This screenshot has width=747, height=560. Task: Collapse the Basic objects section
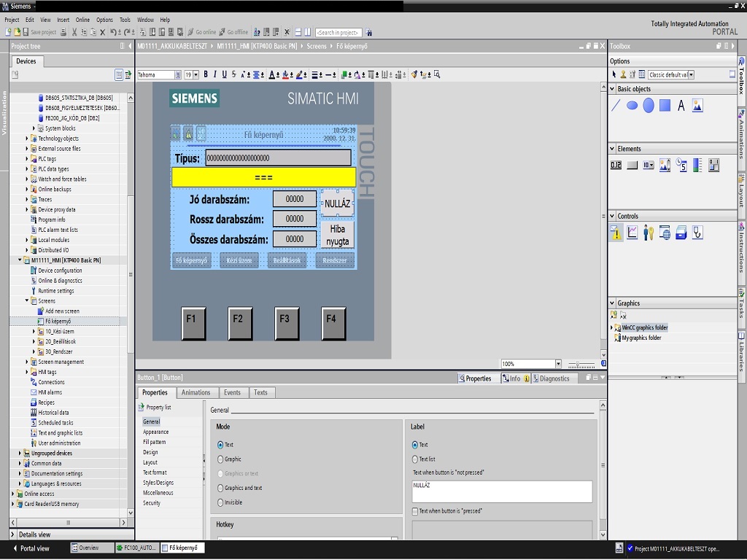(x=612, y=89)
